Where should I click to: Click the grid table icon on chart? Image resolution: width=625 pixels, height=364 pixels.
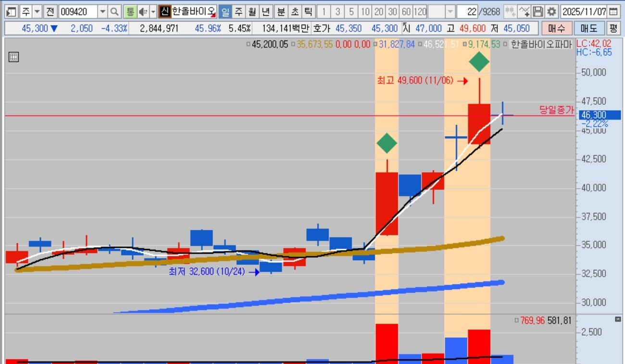tap(13, 57)
